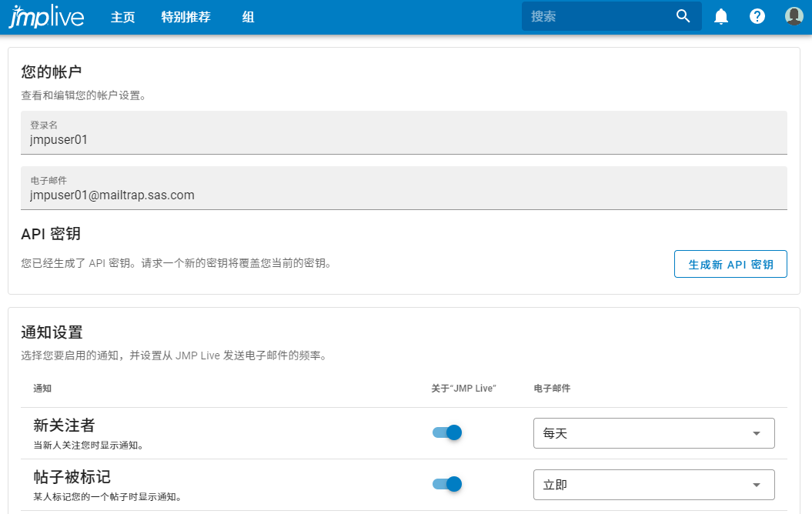Click the help question mark icon
Viewport: 812px width, 514px height.
757,15
